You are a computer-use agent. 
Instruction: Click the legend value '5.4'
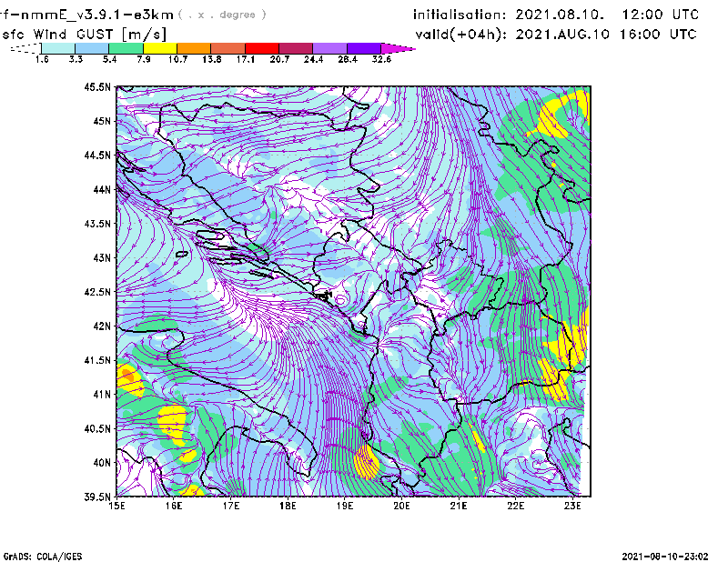pos(109,59)
